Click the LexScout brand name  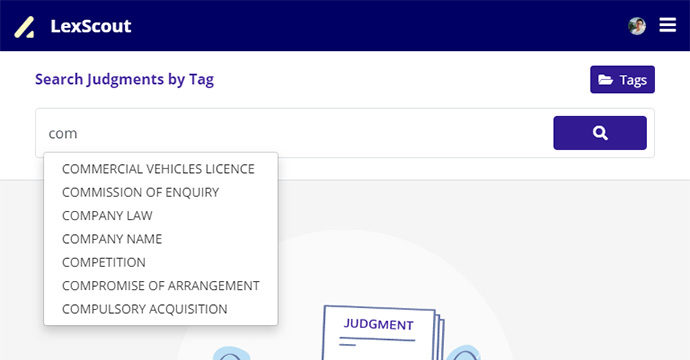(x=91, y=26)
